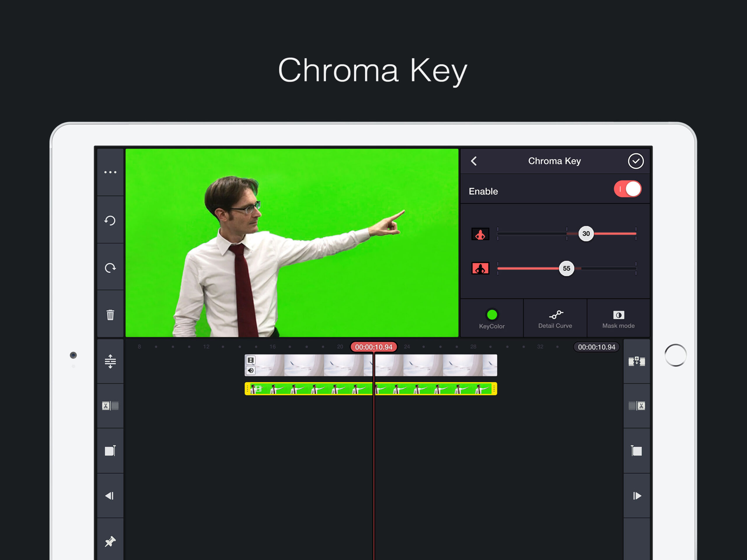Select the green screen clip layer
The height and width of the screenshot is (560, 747).
371,389
